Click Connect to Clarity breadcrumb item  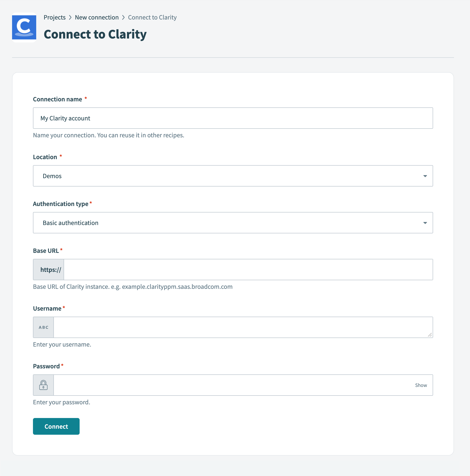[x=152, y=17]
